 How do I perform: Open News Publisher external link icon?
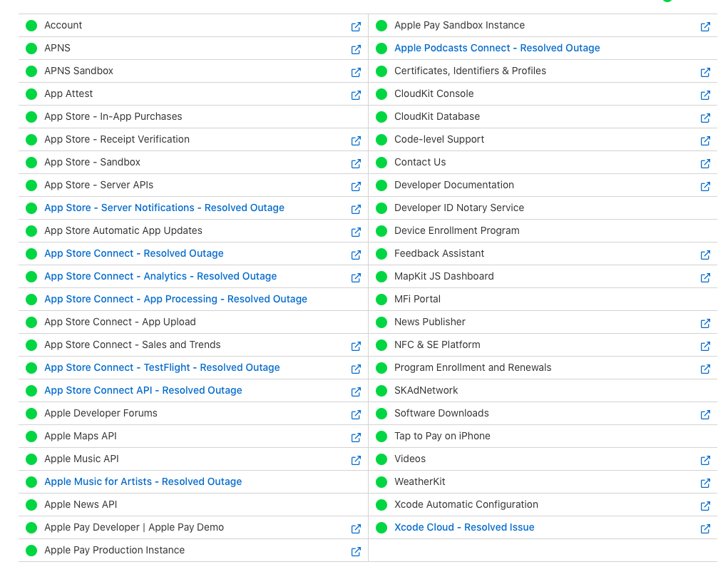click(705, 323)
